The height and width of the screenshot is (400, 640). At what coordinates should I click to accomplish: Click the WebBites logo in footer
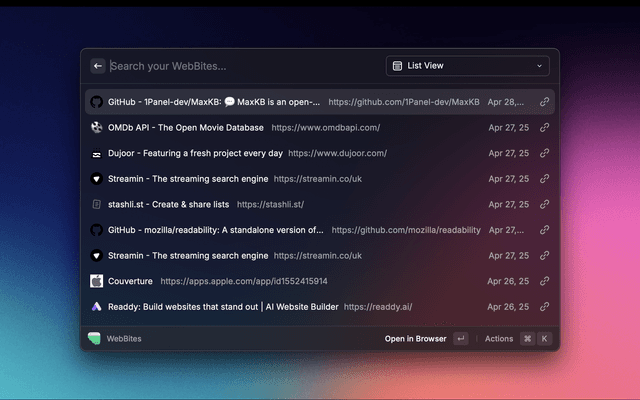(95, 339)
